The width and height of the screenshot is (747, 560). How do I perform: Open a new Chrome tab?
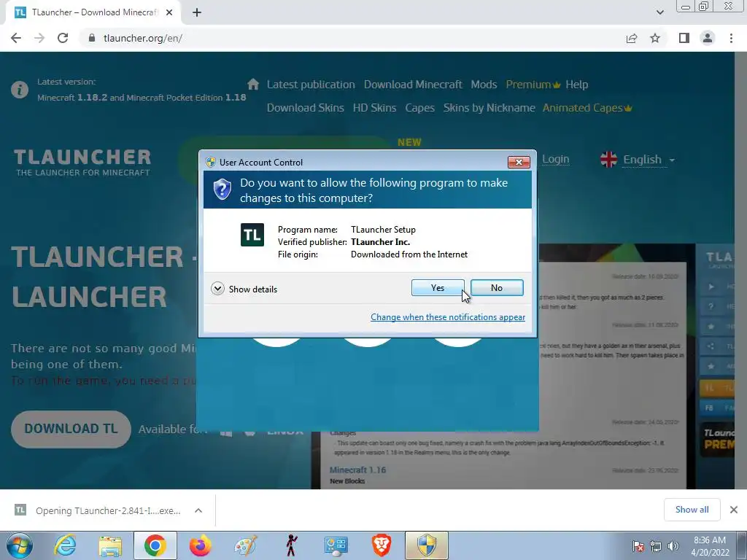tap(197, 13)
